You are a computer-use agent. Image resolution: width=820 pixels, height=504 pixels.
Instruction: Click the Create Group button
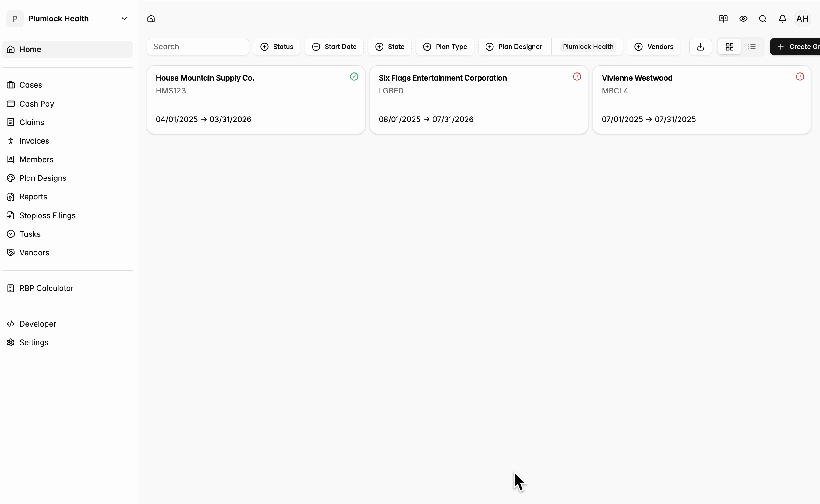tap(797, 47)
